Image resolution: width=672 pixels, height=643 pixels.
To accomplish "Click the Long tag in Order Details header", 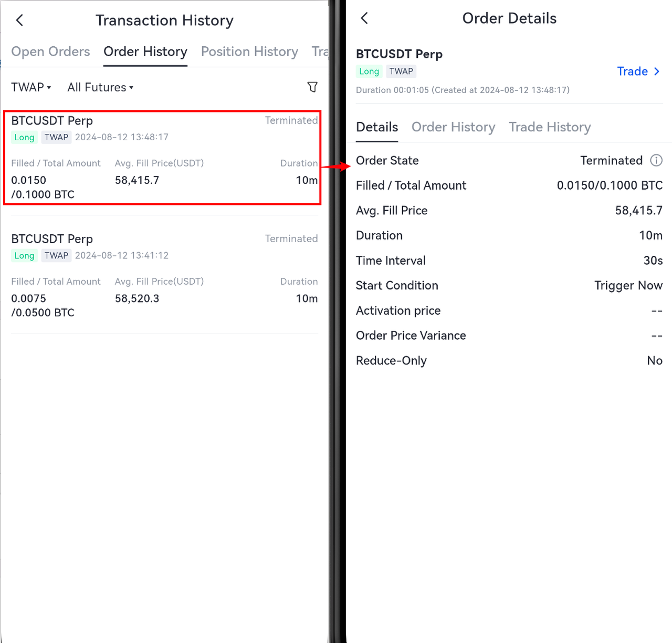I will [x=369, y=71].
